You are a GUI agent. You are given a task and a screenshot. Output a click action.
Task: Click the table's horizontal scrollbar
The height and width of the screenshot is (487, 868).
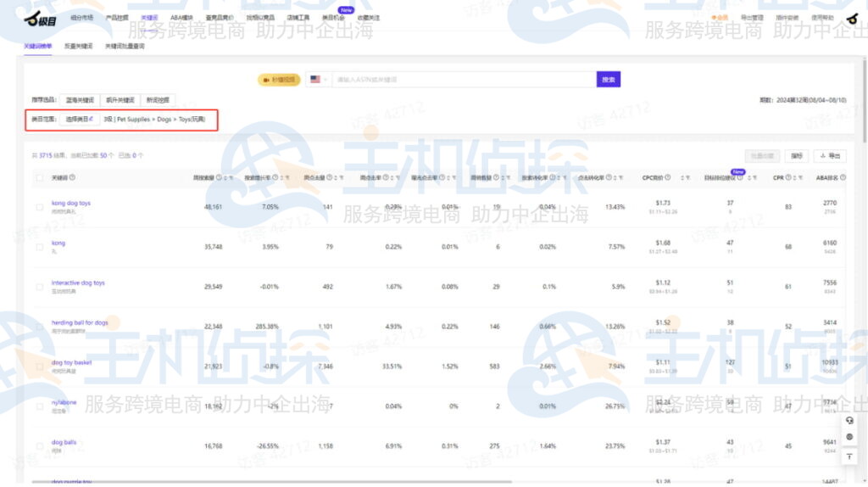coord(272,482)
